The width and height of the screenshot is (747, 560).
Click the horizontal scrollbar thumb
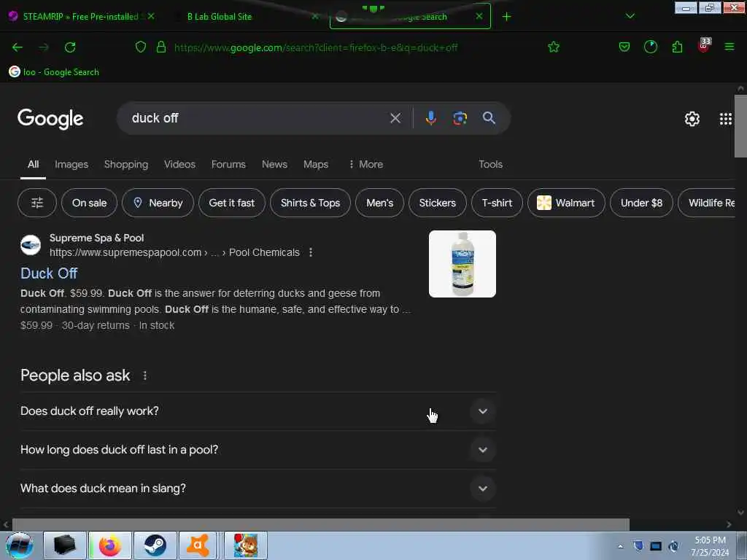(321, 524)
